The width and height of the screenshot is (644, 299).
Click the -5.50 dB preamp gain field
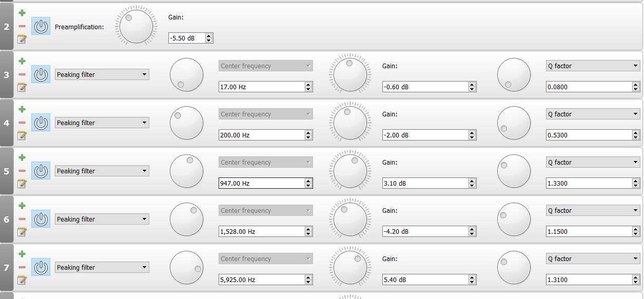click(x=191, y=38)
